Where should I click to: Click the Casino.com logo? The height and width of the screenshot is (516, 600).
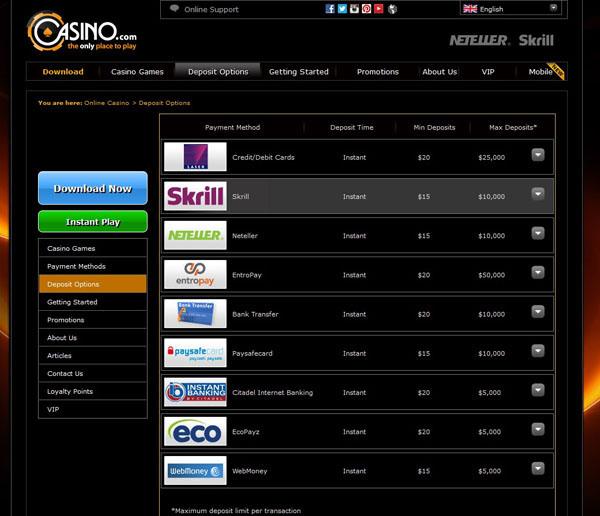[82, 31]
